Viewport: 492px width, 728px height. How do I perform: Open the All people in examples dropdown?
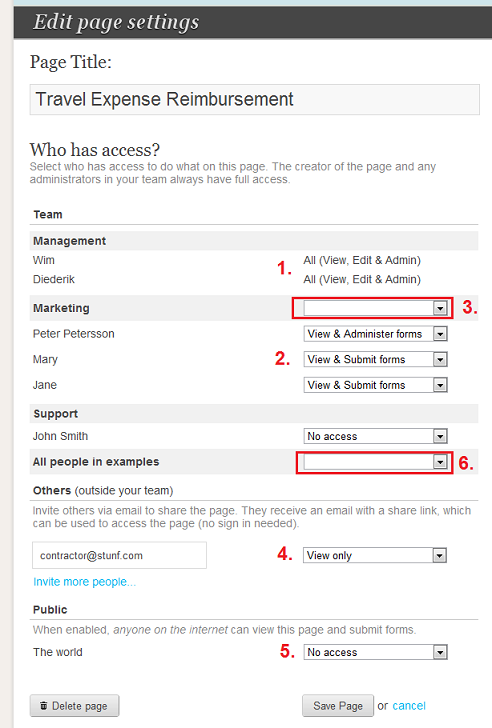tap(375, 462)
